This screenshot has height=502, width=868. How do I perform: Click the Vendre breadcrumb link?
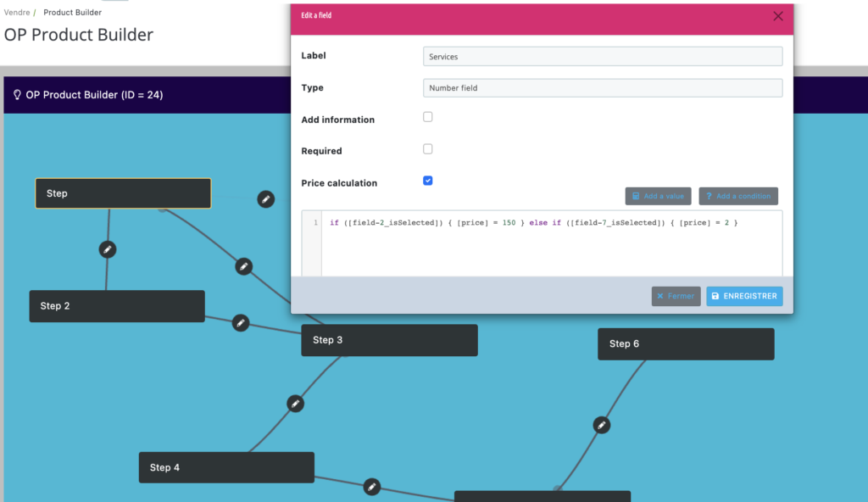(17, 12)
